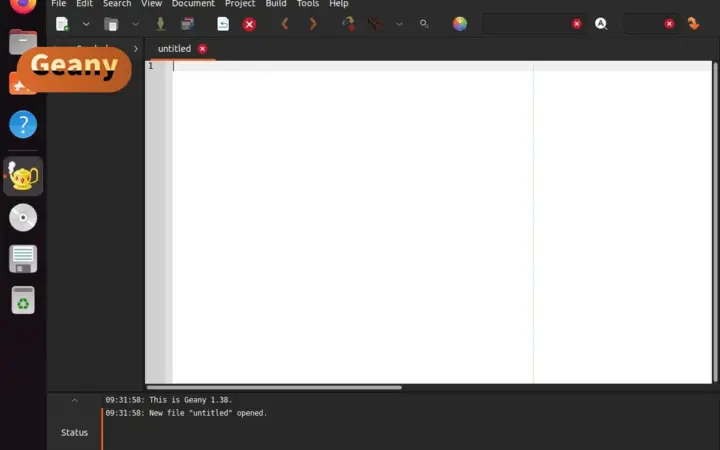Image resolution: width=720 pixels, height=450 pixels.
Task: Save the current file via toolbar
Action: pos(161,24)
